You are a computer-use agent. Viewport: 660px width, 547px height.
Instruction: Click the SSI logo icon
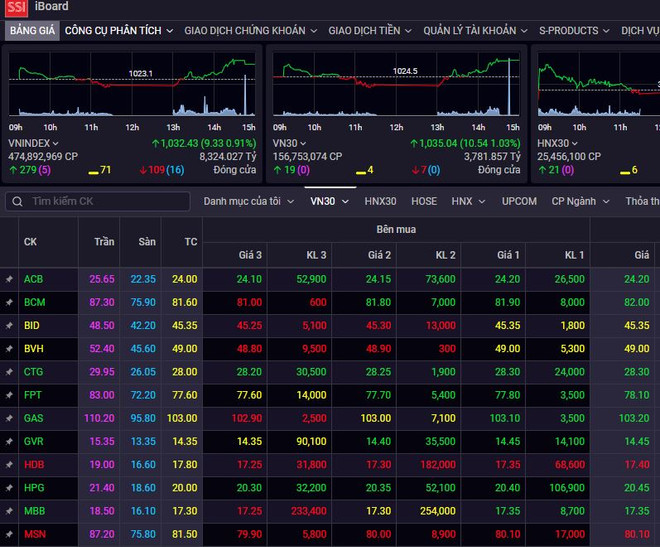click(15, 8)
